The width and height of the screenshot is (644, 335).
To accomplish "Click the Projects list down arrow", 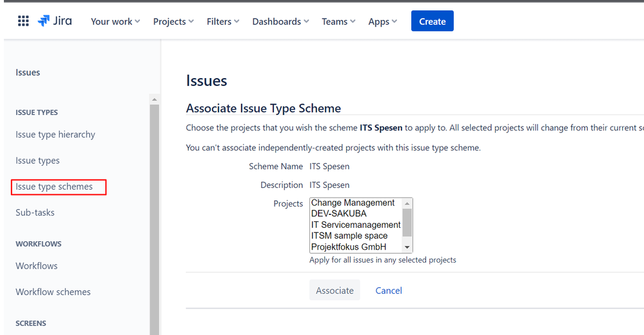I will (x=407, y=247).
